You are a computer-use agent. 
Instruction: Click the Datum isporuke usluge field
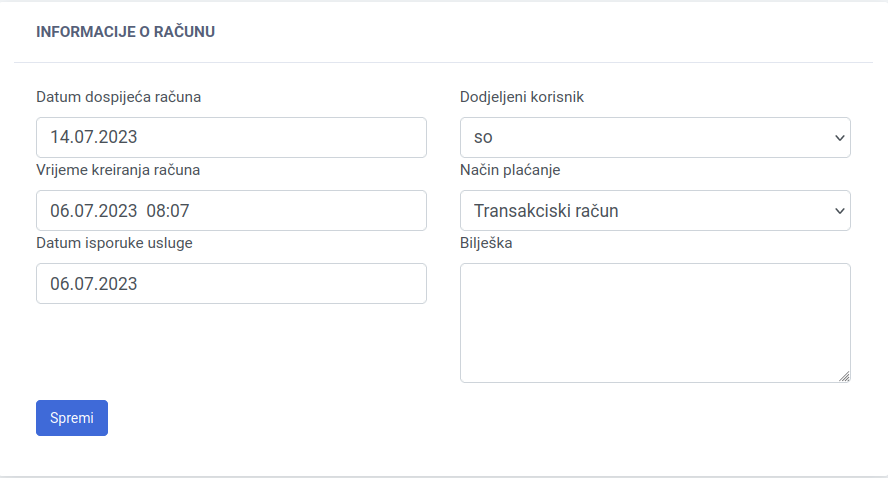click(231, 284)
